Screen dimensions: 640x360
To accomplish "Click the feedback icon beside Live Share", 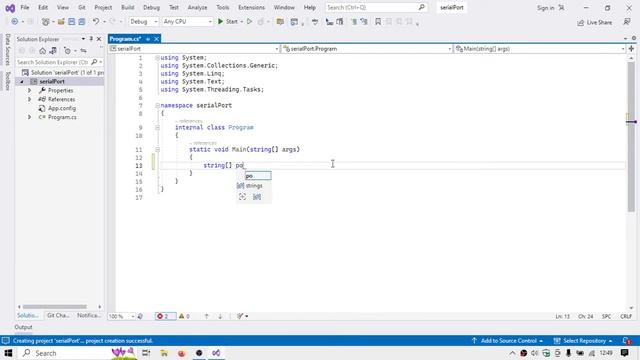I will [627, 22].
